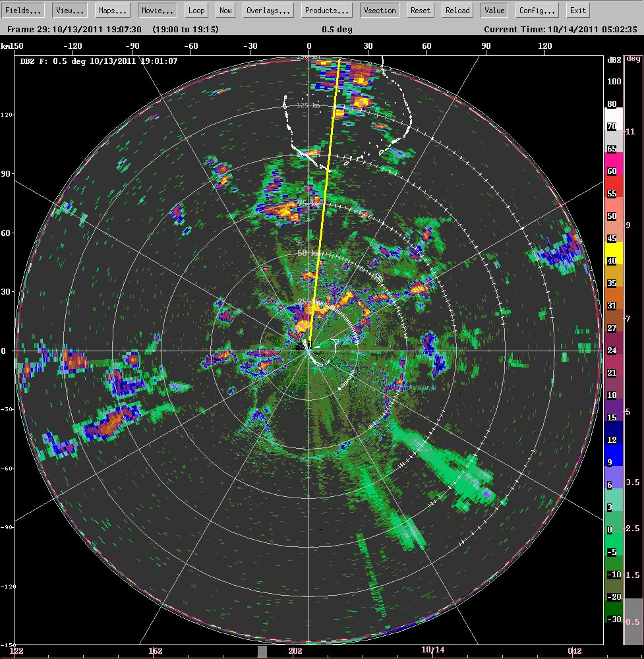Image resolution: width=644 pixels, height=659 pixels.
Task: Toggle the Loop playback button
Action: (196, 11)
